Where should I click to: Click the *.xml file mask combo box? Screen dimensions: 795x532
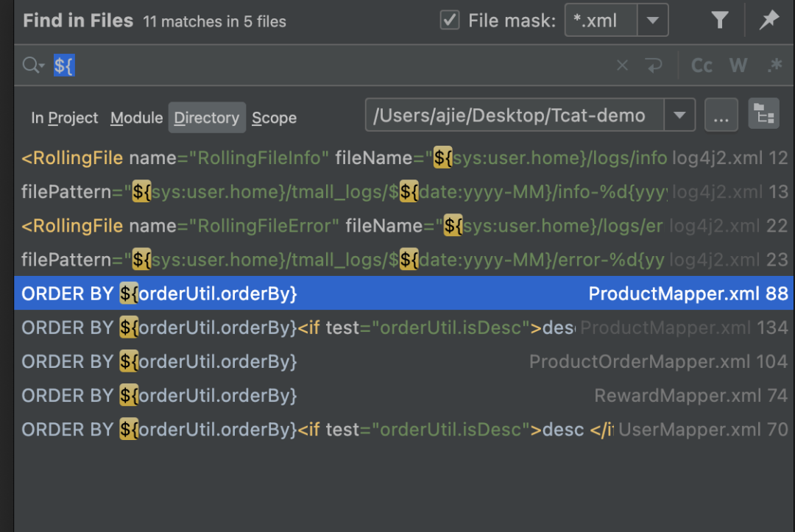point(600,21)
